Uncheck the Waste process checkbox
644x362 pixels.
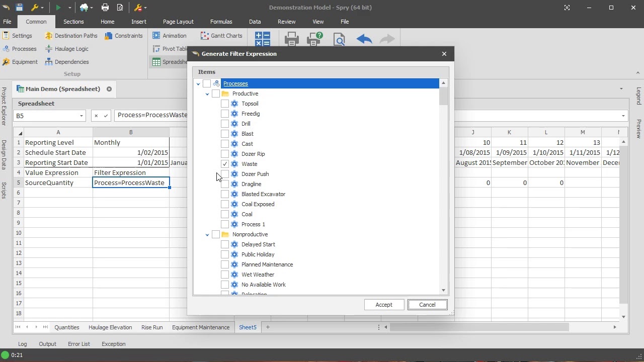click(x=225, y=164)
